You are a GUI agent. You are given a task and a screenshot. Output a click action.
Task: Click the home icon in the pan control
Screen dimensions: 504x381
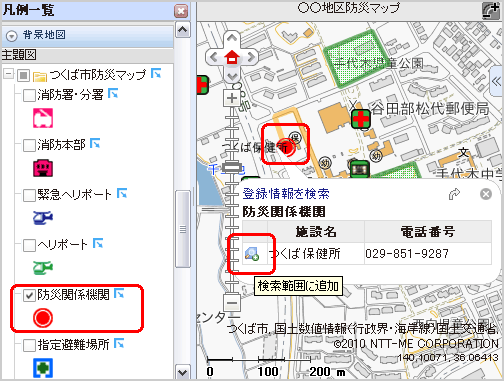(x=232, y=58)
